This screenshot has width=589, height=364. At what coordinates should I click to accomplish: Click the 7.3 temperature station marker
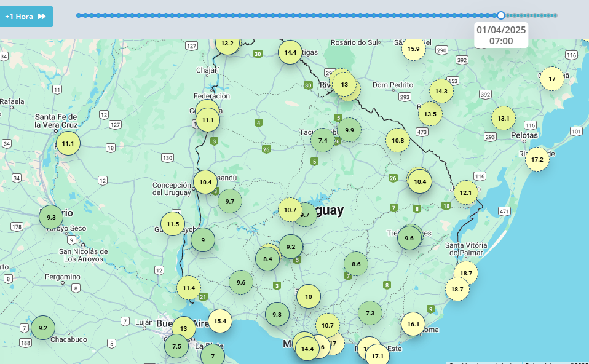point(370,313)
